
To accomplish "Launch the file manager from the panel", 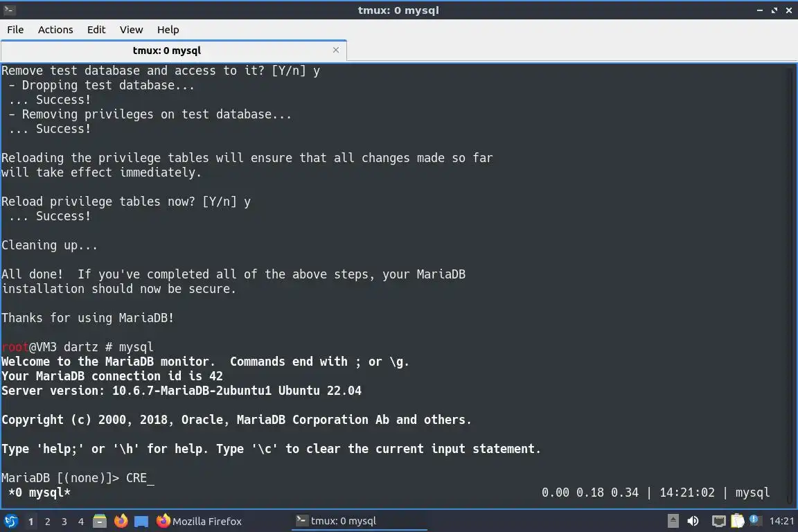I will 100,521.
